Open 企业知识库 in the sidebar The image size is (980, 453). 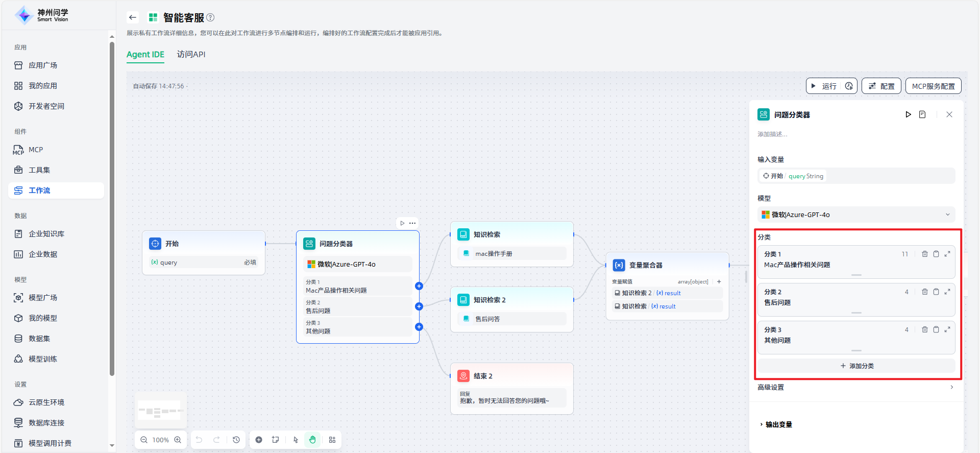[46, 233]
